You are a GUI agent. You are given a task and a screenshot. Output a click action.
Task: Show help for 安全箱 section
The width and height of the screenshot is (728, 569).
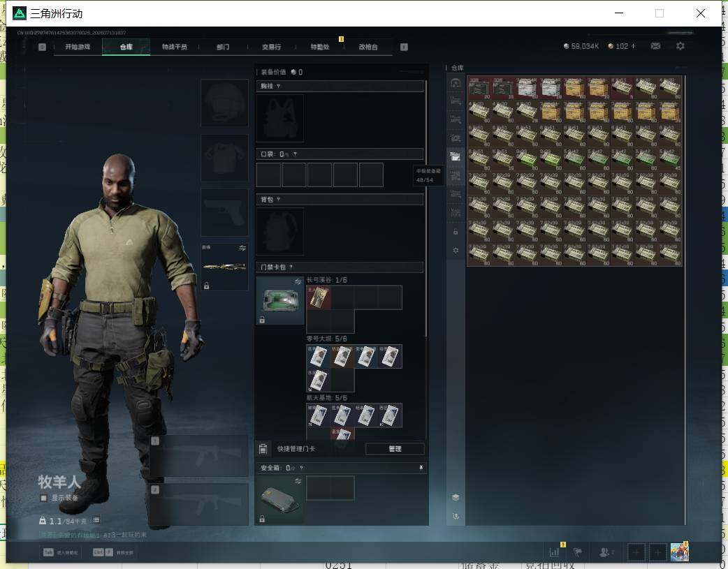(301, 468)
